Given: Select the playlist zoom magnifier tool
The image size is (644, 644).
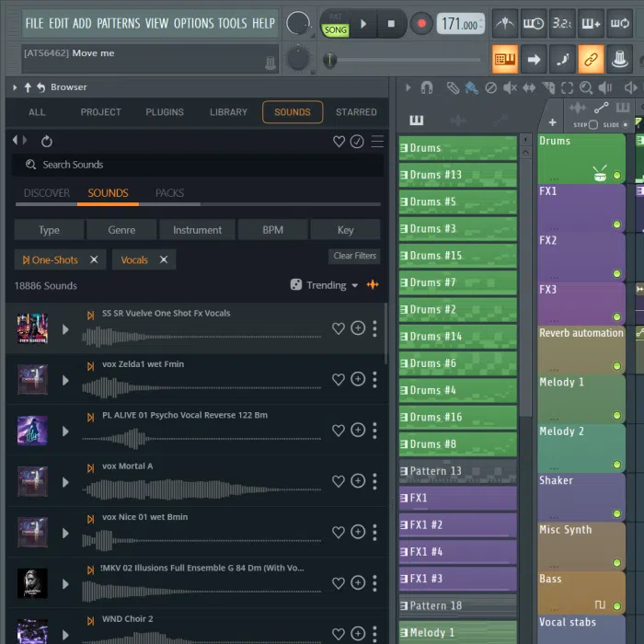Looking at the screenshot, I should pyautogui.click(x=586, y=87).
